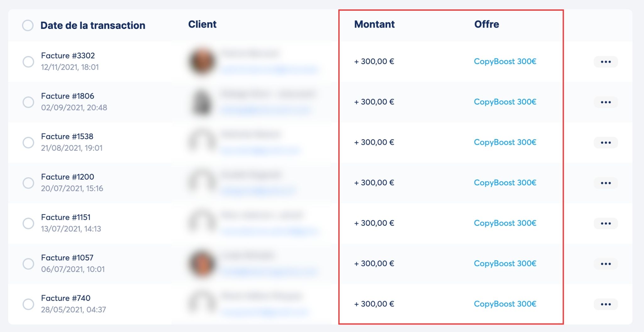This screenshot has height=332, width=644.
Task: Open more options for Facture #1538
Action: point(606,143)
